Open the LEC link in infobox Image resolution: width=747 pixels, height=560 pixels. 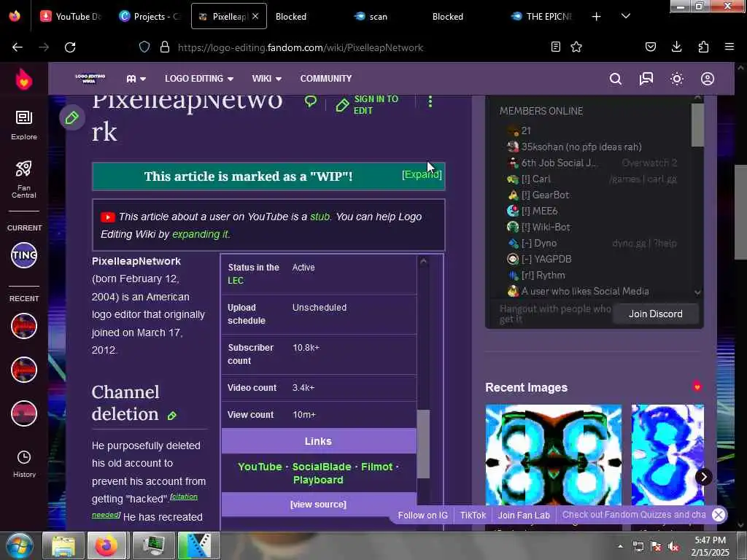tap(236, 281)
